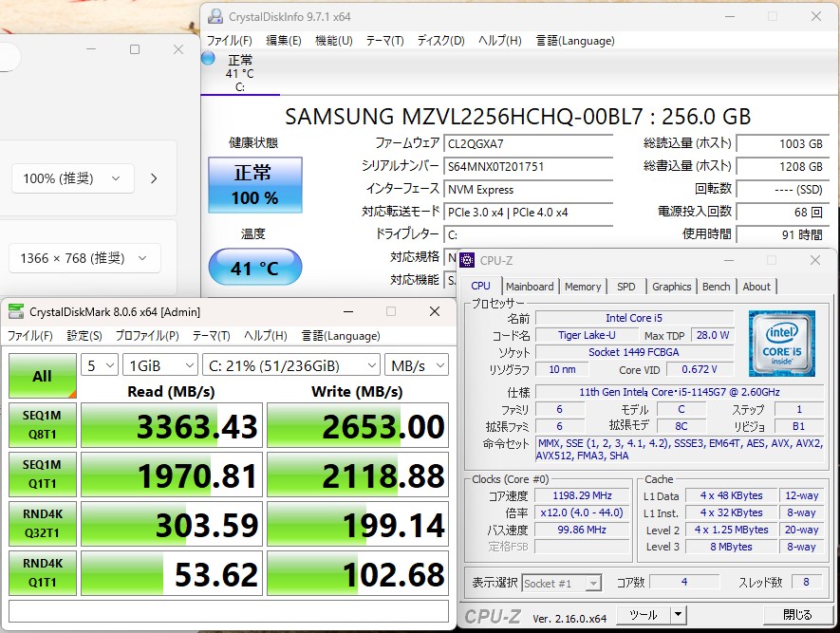Switch to the Graphics tab in CPU-Z
840x633 pixels.
[x=671, y=287]
